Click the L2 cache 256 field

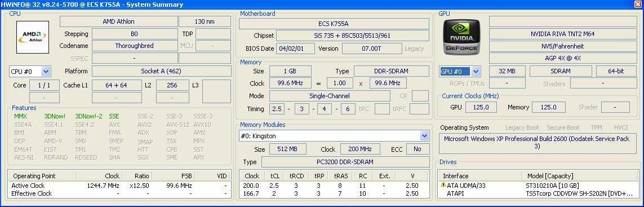point(172,86)
